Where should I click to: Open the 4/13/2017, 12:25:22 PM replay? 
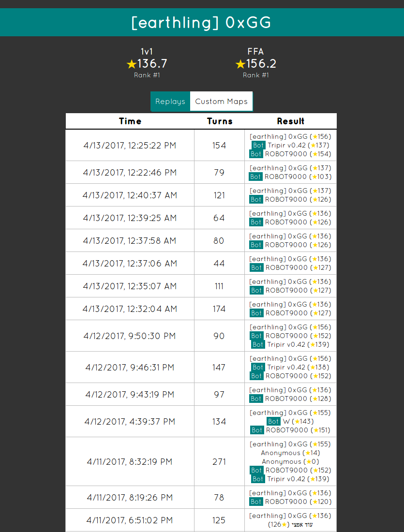point(130,145)
